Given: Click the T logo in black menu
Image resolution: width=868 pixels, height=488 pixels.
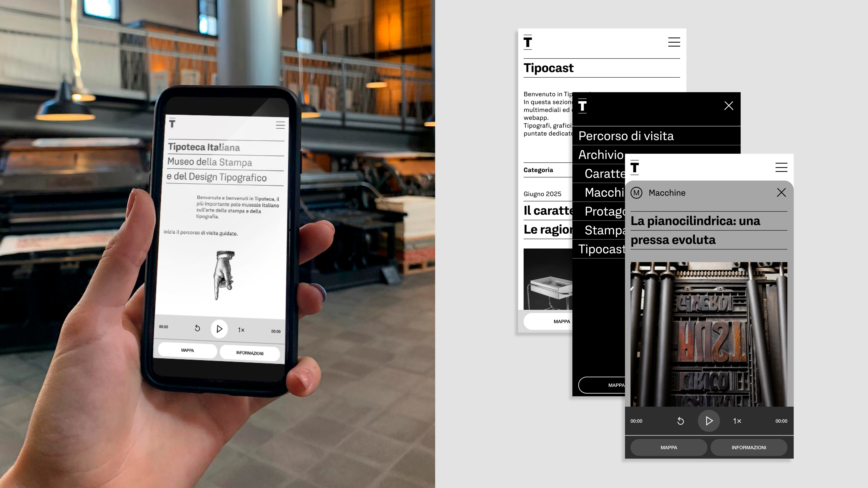Looking at the screenshot, I should pos(582,106).
